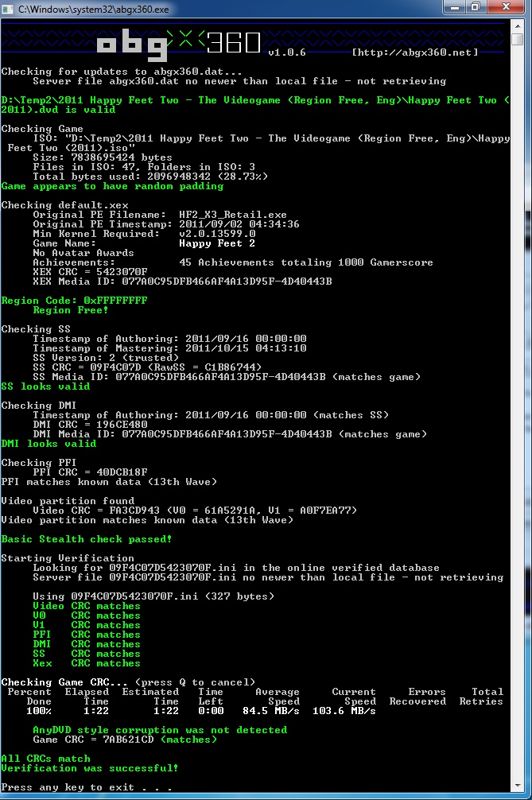The image size is (532, 800).
Task: Click 'Total bytes used: 2096948342' line
Action: click(150, 177)
